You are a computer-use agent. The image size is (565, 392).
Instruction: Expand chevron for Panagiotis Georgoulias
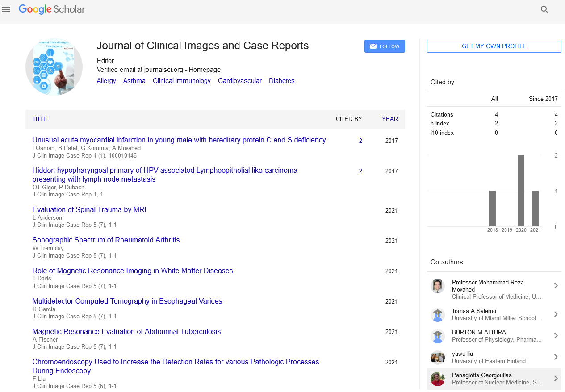coord(556,379)
